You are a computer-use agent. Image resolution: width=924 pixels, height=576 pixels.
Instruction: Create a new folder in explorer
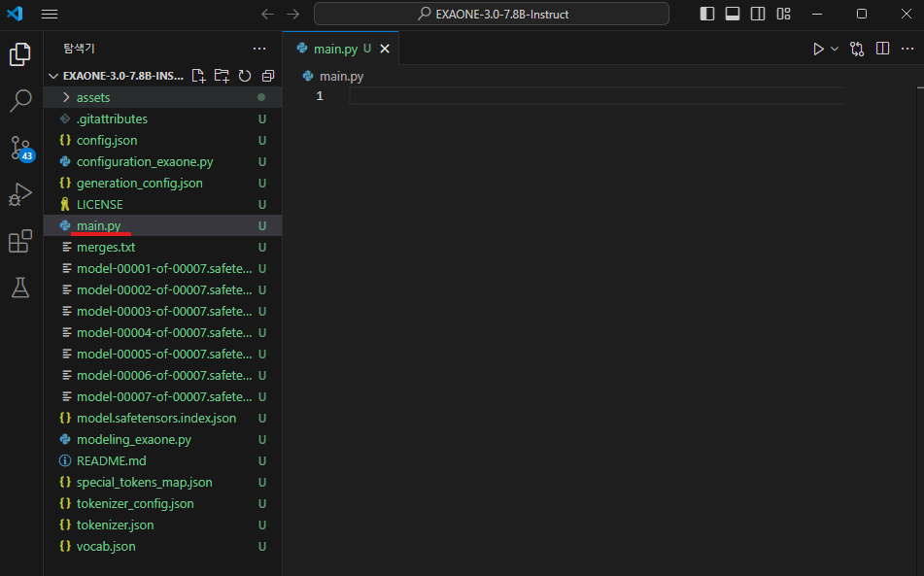(x=222, y=76)
